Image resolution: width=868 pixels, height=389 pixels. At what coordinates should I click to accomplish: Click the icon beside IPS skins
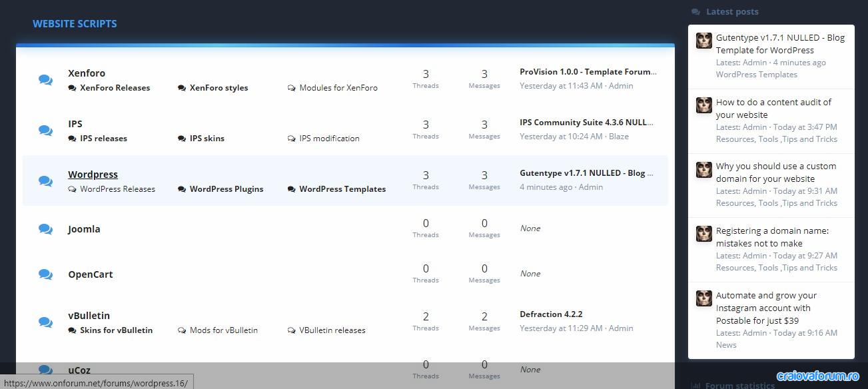pos(182,139)
